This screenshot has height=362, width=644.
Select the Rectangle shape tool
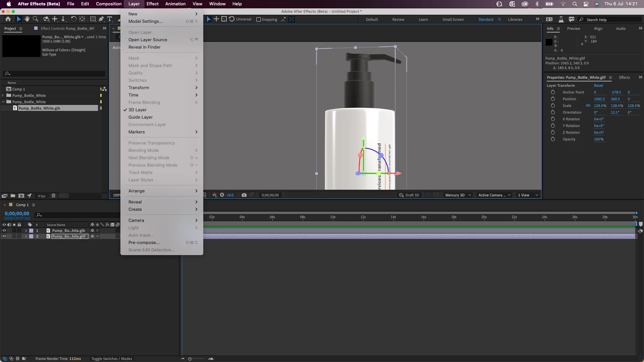[93, 19]
